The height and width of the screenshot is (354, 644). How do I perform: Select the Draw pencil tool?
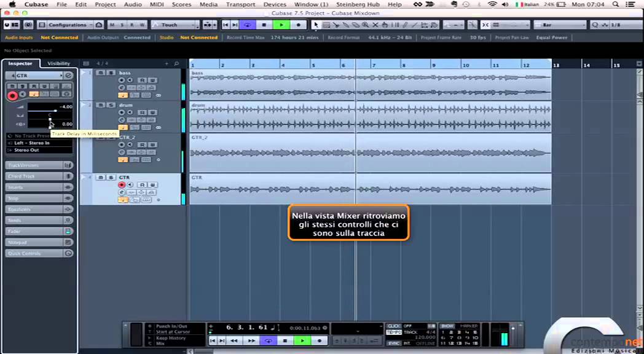[x=405, y=25]
